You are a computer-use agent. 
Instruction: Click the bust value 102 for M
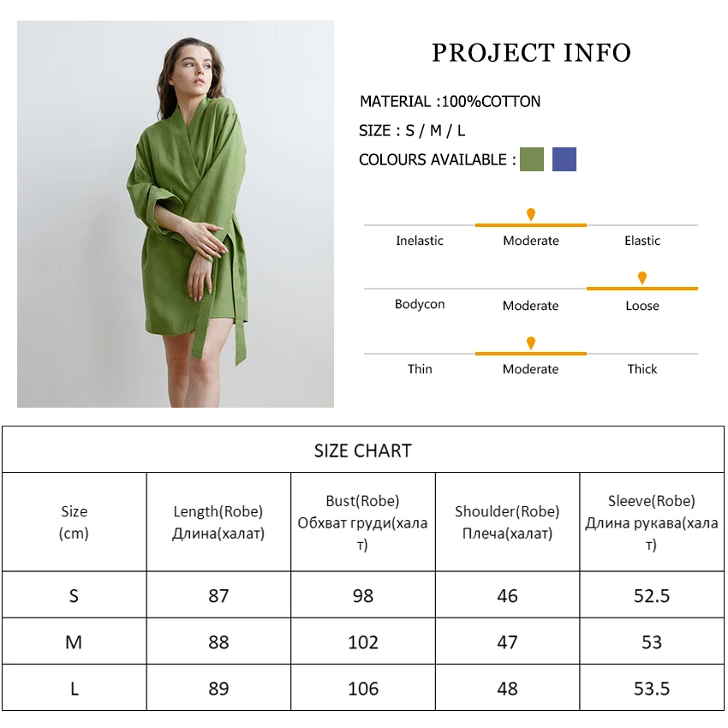click(x=363, y=642)
